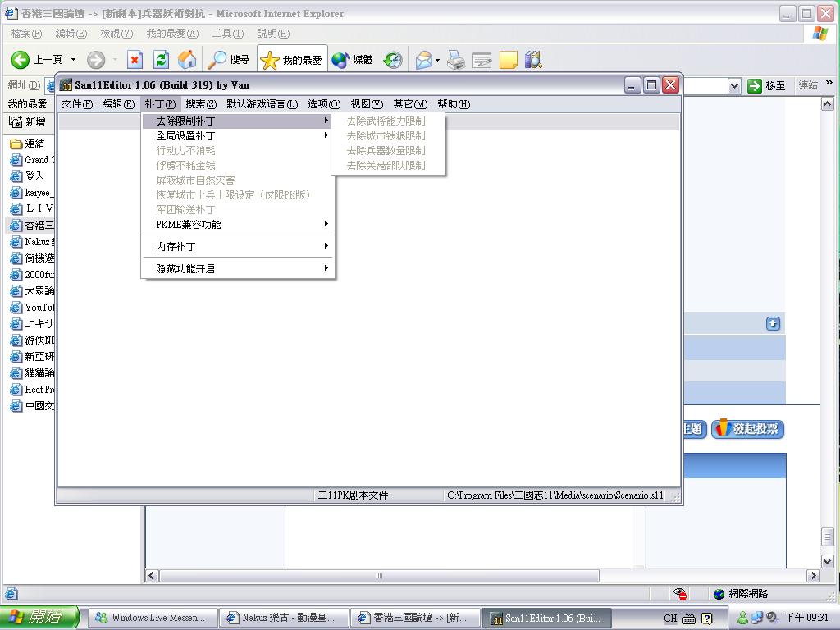Click the IE Refresh page icon
Viewport: 840px width, 630px height.
tap(161, 59)
